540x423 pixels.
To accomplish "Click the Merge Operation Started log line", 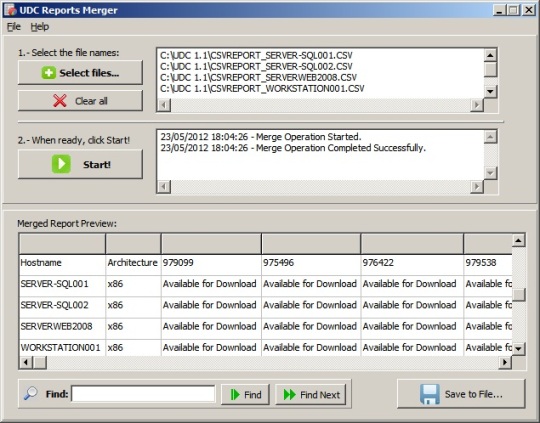I will [x=261, y=137].
